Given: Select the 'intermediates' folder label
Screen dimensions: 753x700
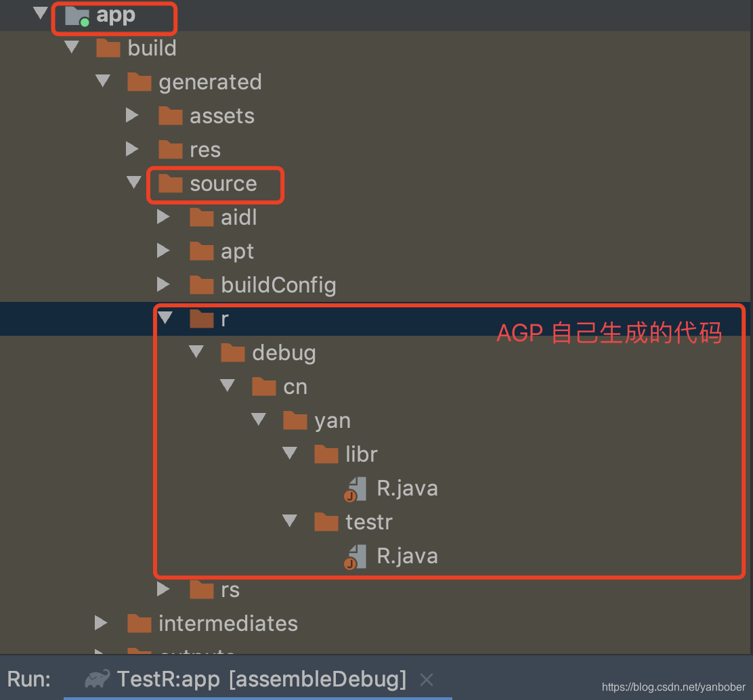Looking at the screenshot, I should 228,624.
